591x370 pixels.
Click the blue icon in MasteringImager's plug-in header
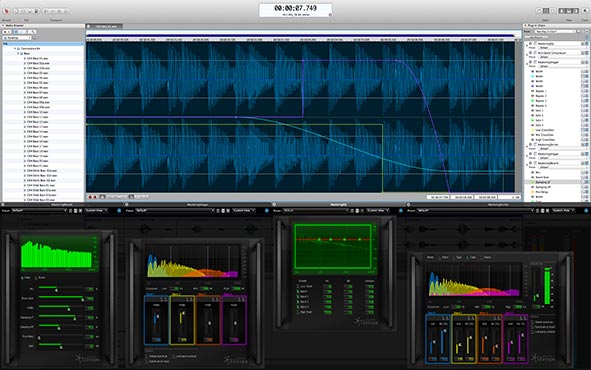267,211
